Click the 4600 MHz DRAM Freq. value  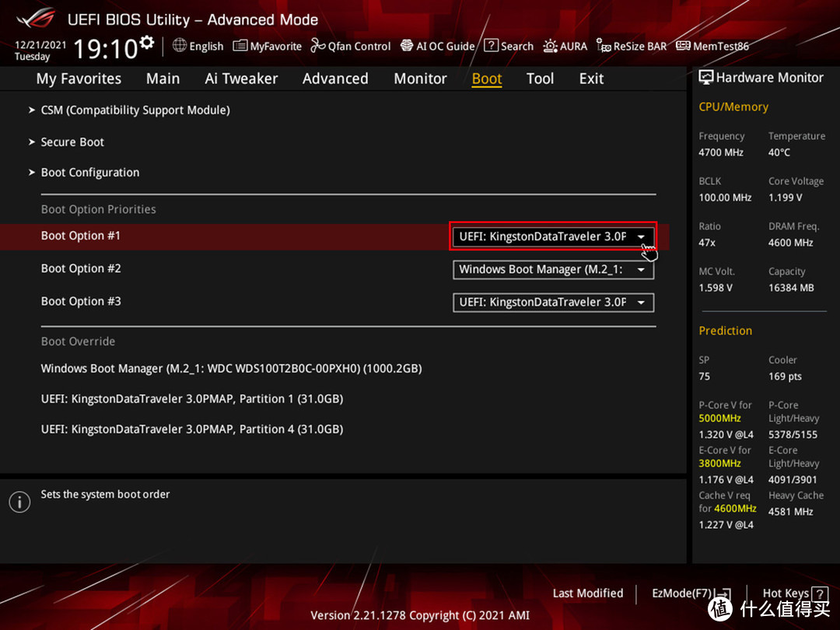tap(791, 243)
